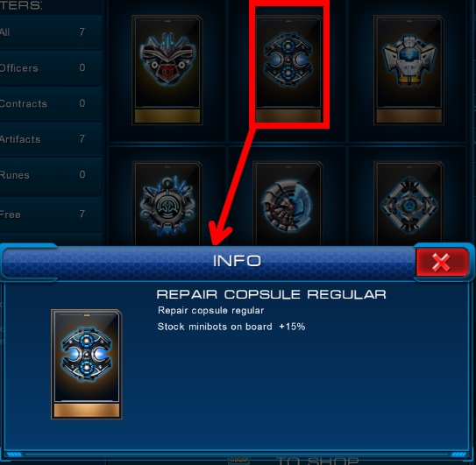Click the Stock minibots on board bonus text
The width and height of the screenshot is (476, 465).
(231, 327)
